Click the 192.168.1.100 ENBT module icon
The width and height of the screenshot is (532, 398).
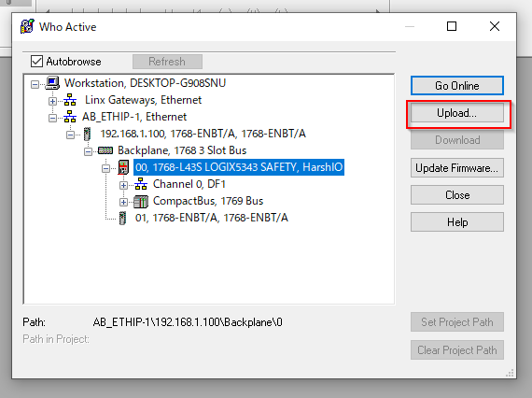87,134
